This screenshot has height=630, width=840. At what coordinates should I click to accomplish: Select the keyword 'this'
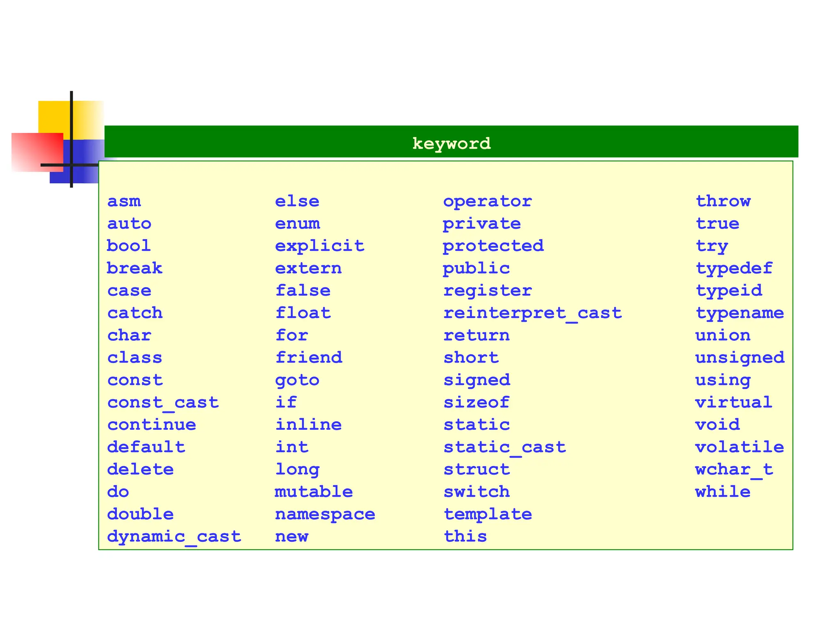pos(465,536)
